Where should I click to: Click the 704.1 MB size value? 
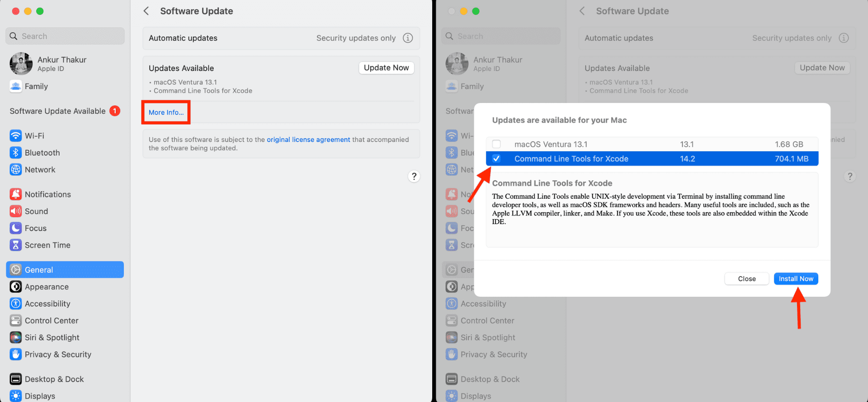pos(792,159)
